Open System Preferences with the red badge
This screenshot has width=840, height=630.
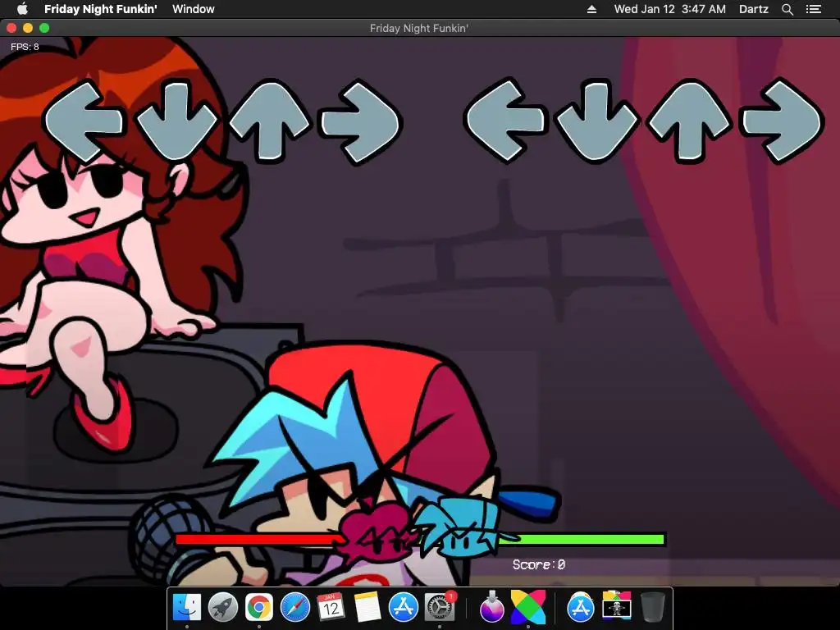(440, 608)
